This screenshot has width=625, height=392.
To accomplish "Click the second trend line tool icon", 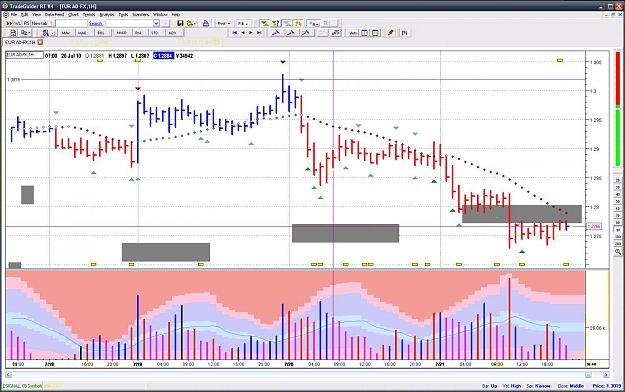I will pyautogui.click(x=291, y=33).
